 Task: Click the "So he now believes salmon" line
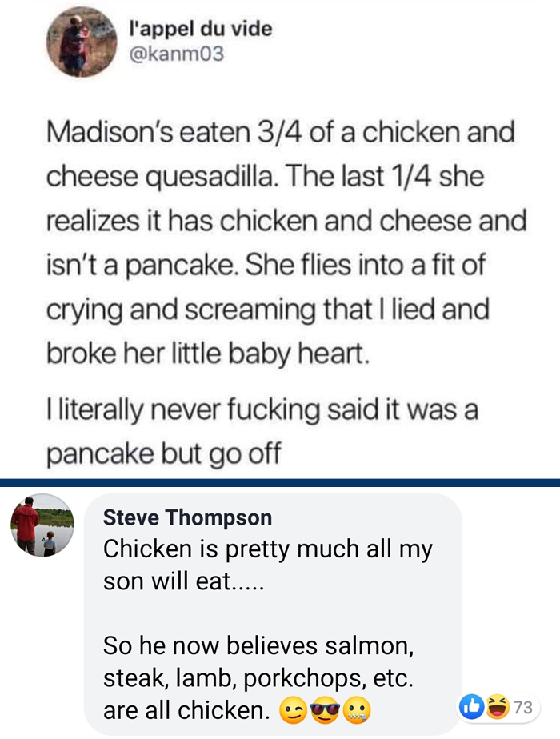point(259,644)
